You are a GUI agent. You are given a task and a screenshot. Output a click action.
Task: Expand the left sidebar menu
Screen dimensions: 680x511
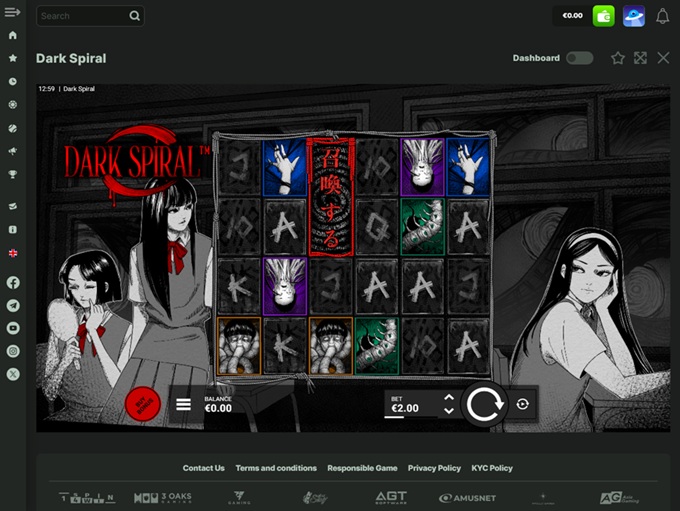pos(13,12)
